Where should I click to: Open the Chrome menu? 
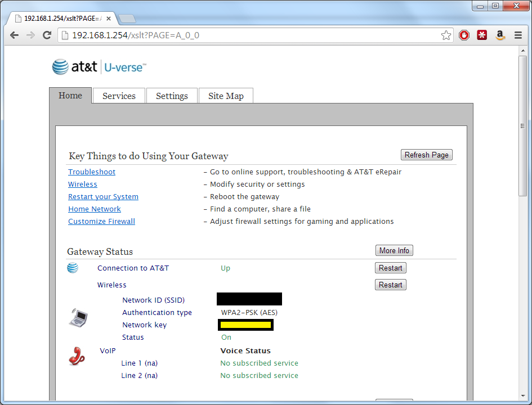(518, 35)
